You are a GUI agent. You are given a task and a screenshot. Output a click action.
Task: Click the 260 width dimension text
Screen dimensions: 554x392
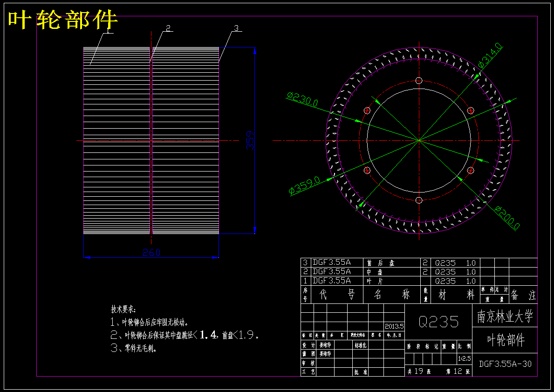tap(151, 252)
